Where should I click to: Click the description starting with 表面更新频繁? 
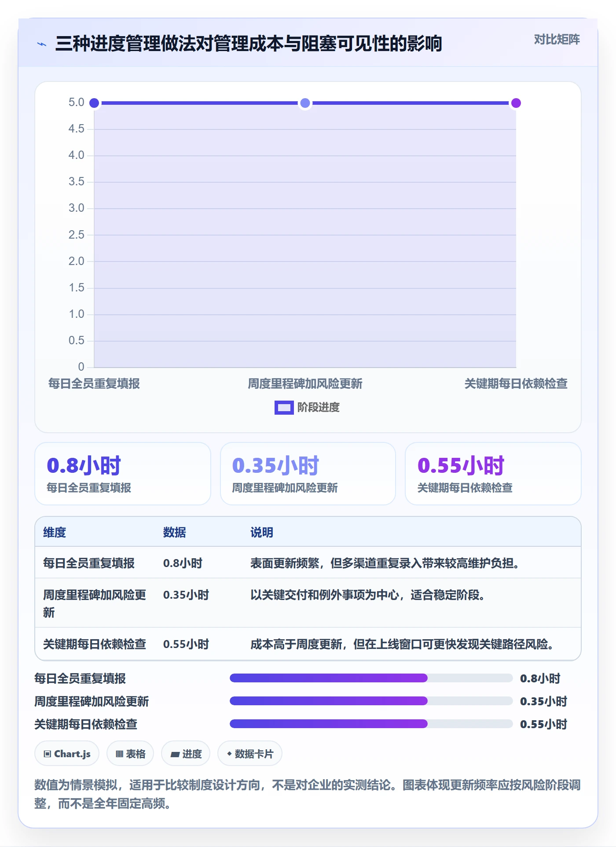click(385, 563)
